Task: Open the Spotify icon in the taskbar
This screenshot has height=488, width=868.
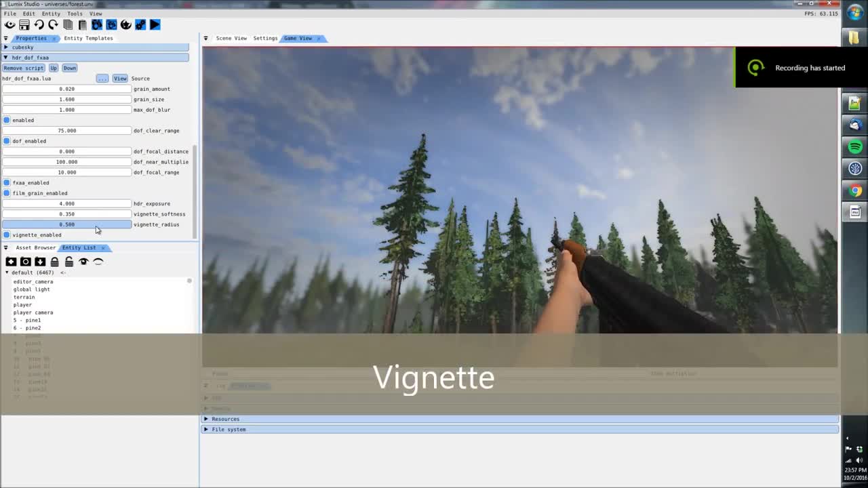Action: (x=855, y=147)
